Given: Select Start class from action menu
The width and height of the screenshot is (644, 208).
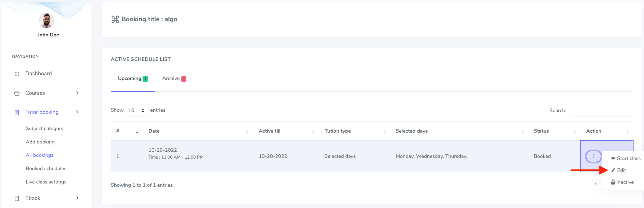Looking at the screenshot, I should click(x=626, y=158).
